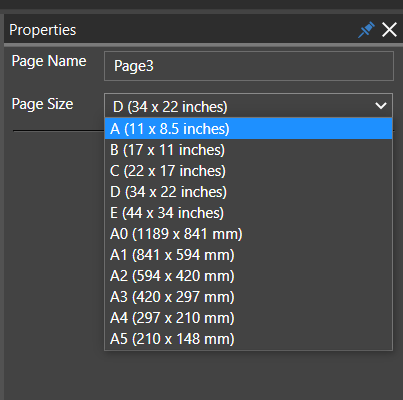Viewport: 403px width, 400px height.
Task: Select A0 (1189 x 841 mm) option
Action: pyautogui.click(x=248, y=234)
